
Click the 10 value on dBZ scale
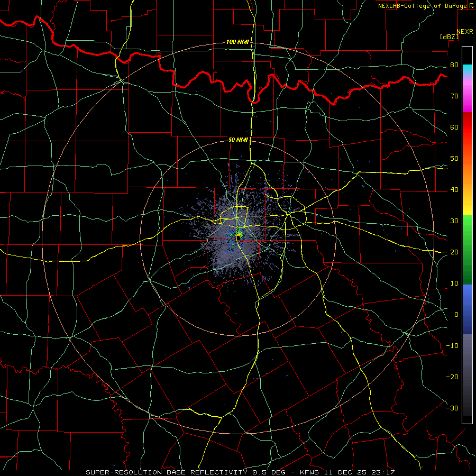(454, 283)
